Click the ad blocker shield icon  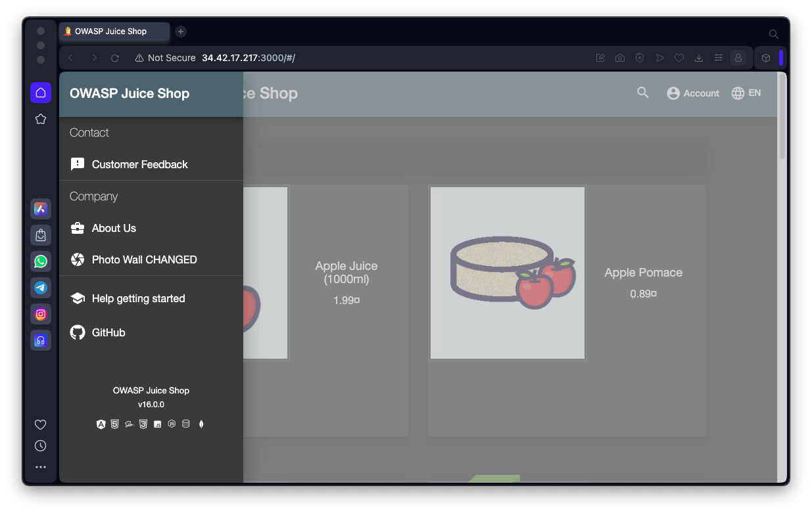click(640, 58)
